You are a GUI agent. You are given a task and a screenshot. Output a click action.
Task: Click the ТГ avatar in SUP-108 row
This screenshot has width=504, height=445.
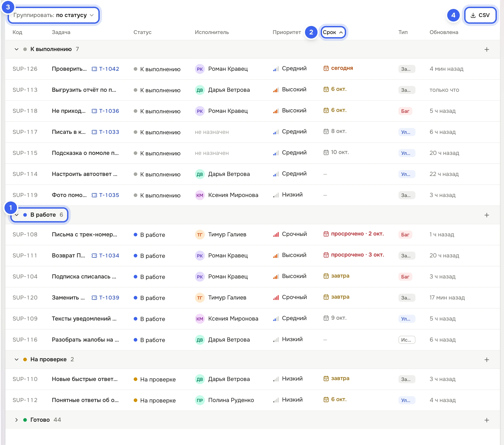[x=200, y=234]
